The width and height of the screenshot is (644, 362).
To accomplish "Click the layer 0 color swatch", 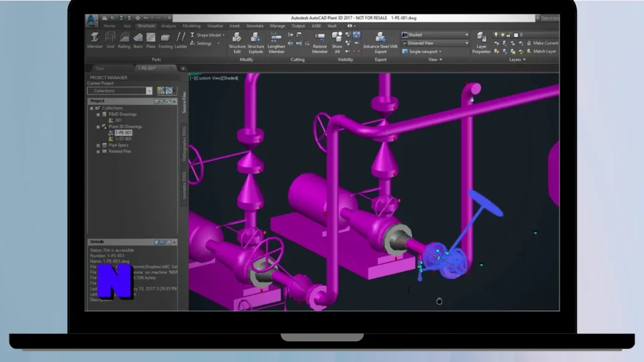I will pyautogui.click(x=516, y=35).
